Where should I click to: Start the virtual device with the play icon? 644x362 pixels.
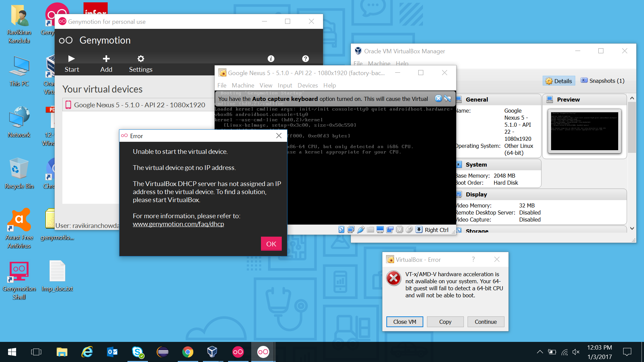[x=71, y=58]
